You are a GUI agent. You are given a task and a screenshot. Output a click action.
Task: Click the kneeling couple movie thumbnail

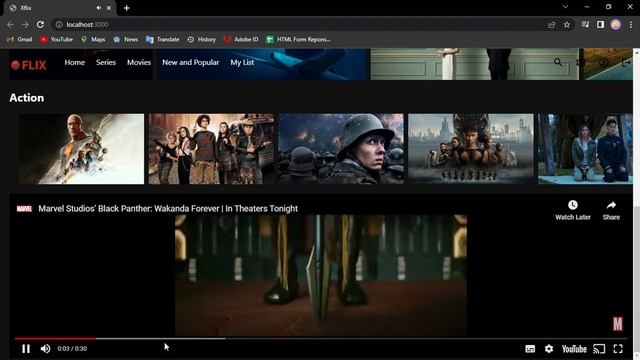pos(585,149)
